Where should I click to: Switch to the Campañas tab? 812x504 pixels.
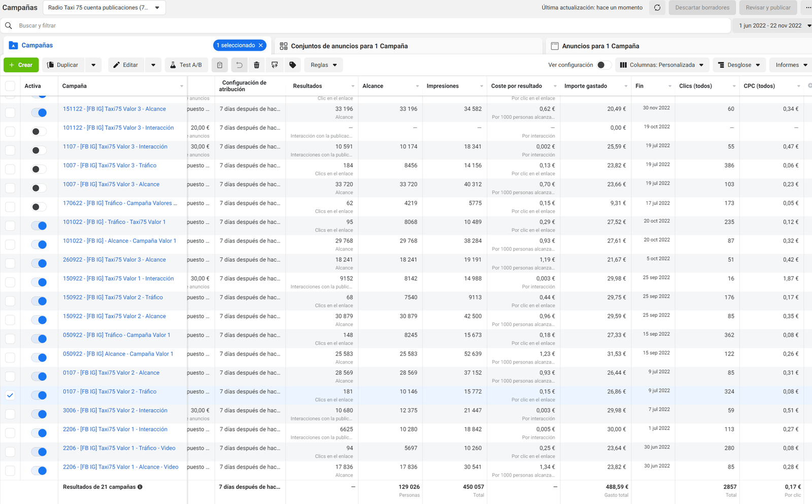click(x=37, y=46)
